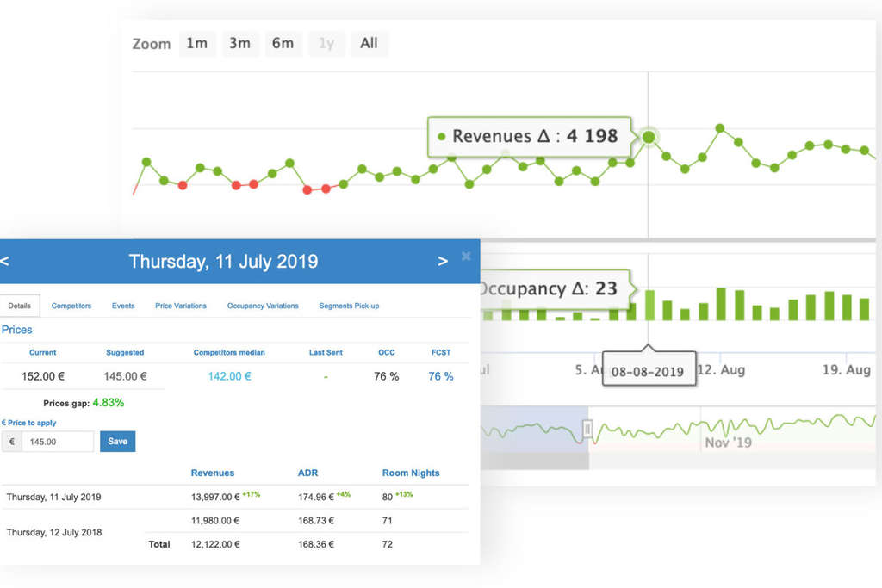Click the next day arrow
The width and height of the screenshot is (882, 588).
click(442, 261)
